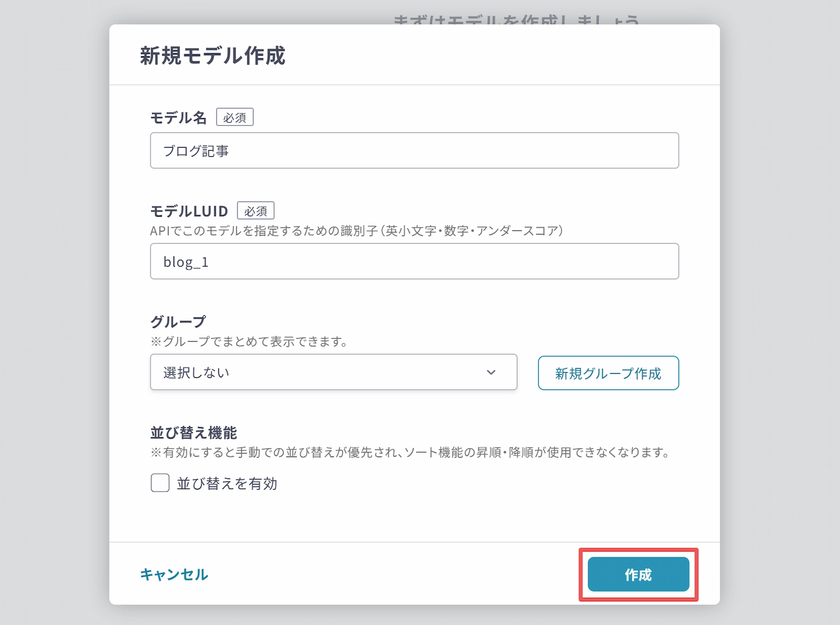This screenshot has width=840, height=625.
Task: Click the モデルLUID field label
Action: point(189,211)
